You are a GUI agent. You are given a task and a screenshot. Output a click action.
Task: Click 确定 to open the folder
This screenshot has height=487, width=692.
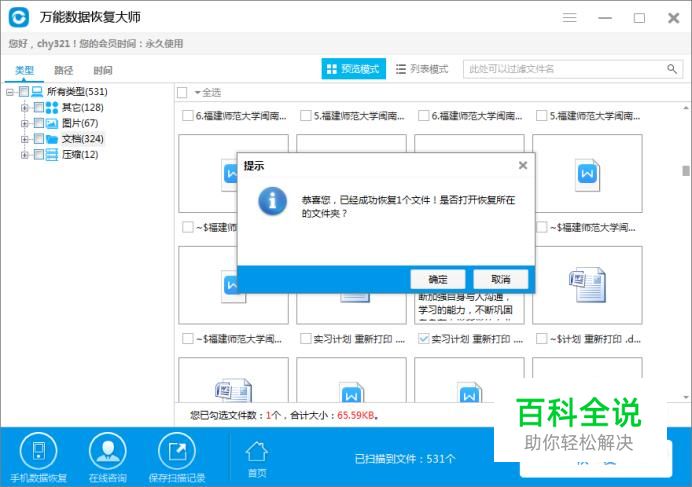[x=438, y=279]
